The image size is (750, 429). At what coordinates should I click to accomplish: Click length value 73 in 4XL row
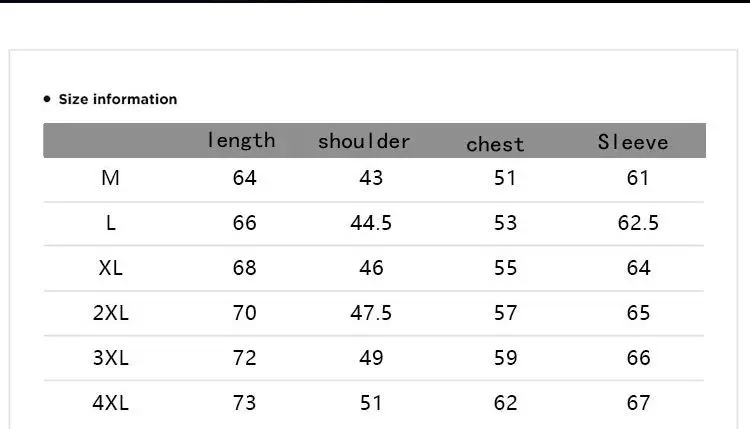(x=245, y=403)
